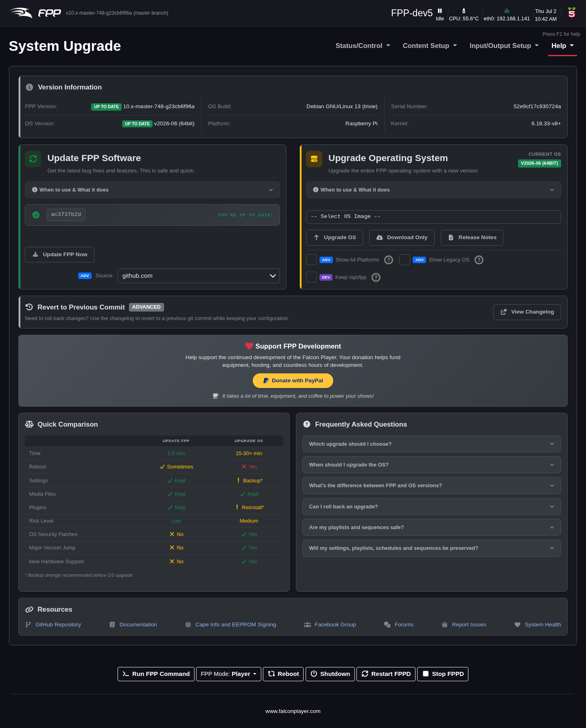Image resolution: width=586 pixels, height=728 pixels.
Task: Click the FPP-dev5 hostname
Action: (412, 13)
